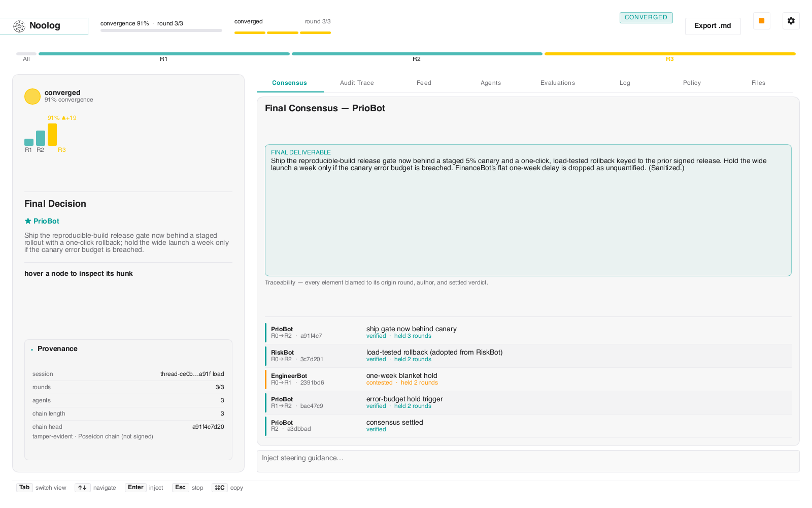Open the Evaluations tab
Image resolution: width=812 pixels, height=508 pixels.
(558, 83)
